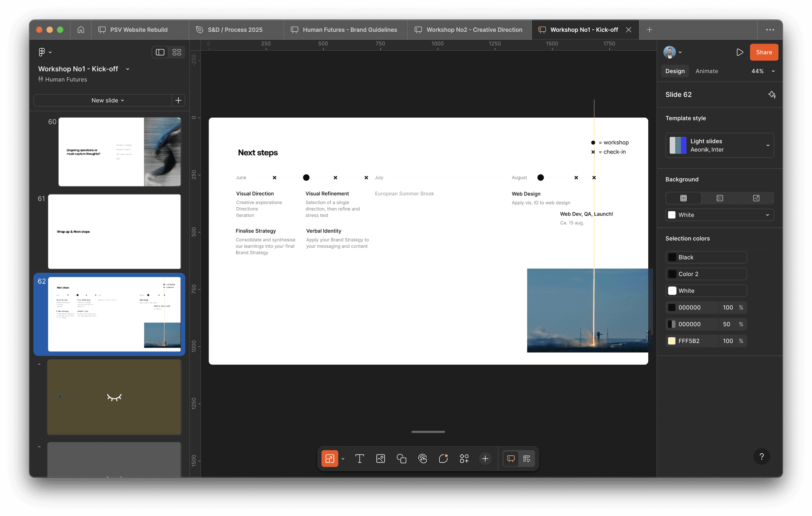The width and height of the screenshot is (812, 516).
Task: Click the FFF5B2 yellow color swatch
Action: pyautogui.click(x=672, y=341)
